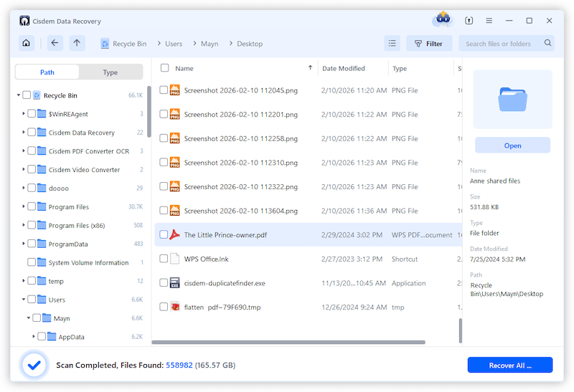574x392 pixels.
Task: Expand the $WinREAgent tree node
Action: (24, 113)
